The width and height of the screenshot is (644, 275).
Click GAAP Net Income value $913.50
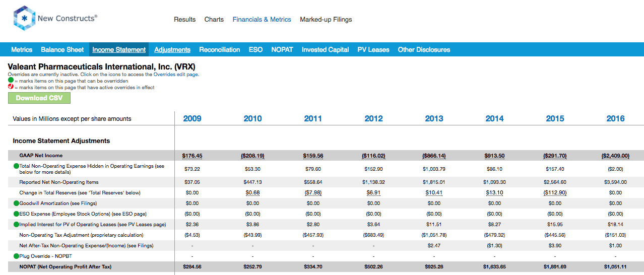(494, 156)
